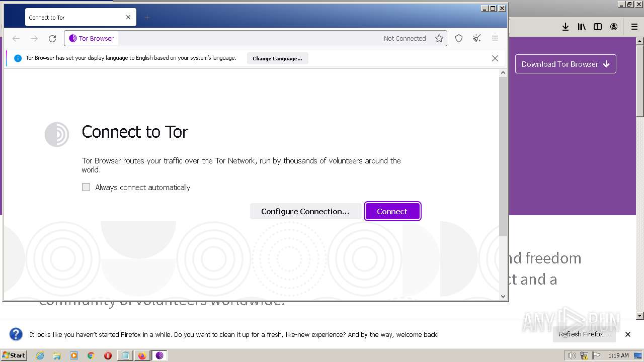644x362 pixels.
Task: Maximize the Tor Browser window
Action: click(493, 8)
